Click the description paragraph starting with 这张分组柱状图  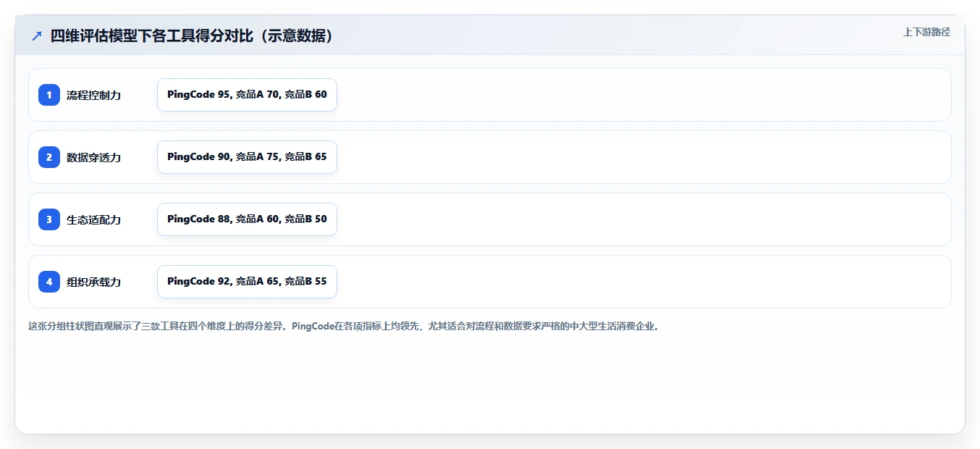[x=344, y=327]
